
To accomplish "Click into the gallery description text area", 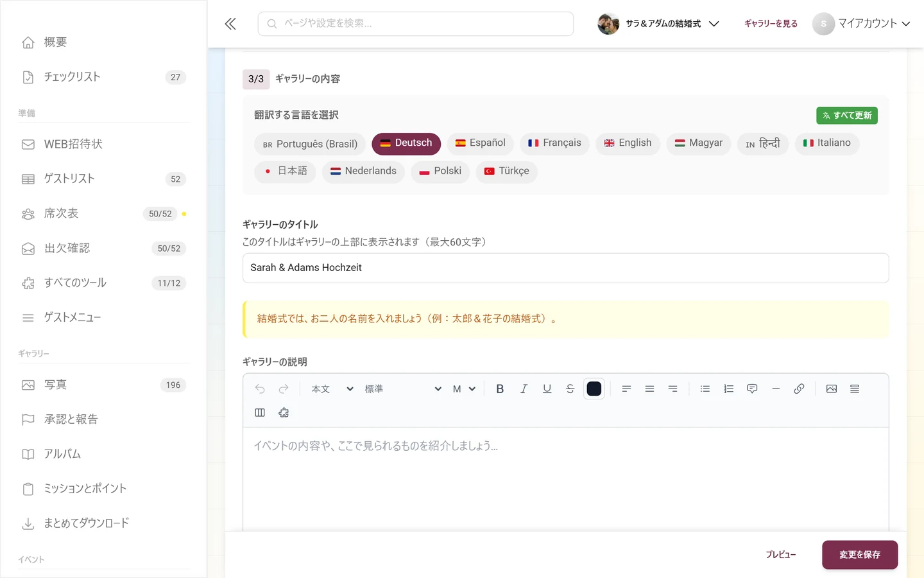I will 565,479.
